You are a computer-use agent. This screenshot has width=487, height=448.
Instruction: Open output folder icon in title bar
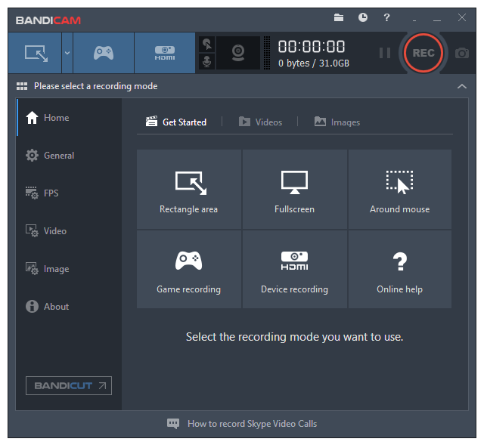[x=339, y=17]
